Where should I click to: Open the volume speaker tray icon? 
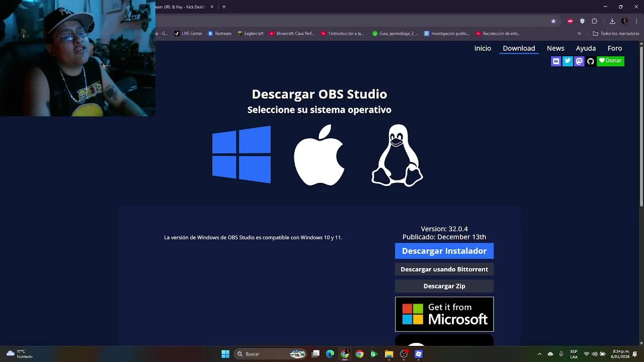[x=594, y=354]
